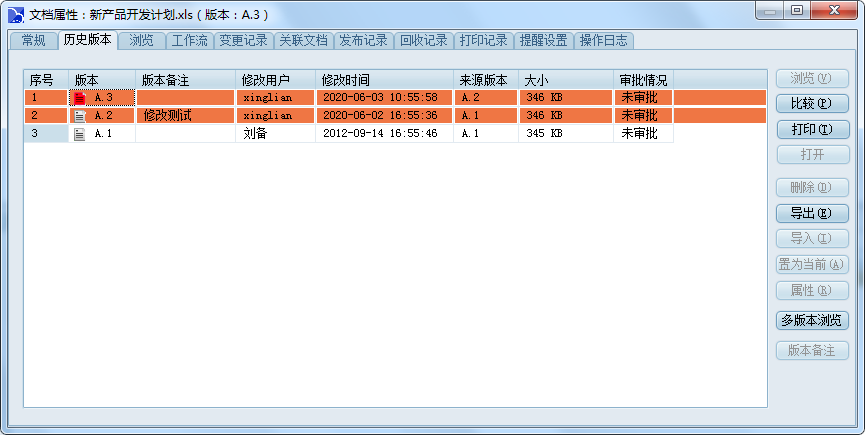Click the 版本备注 column header
The height and width of the screenshot is (435, 865).
185,80
